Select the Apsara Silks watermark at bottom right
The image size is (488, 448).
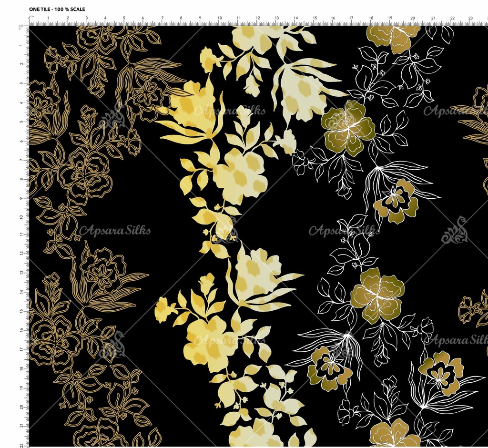point(455,339)
